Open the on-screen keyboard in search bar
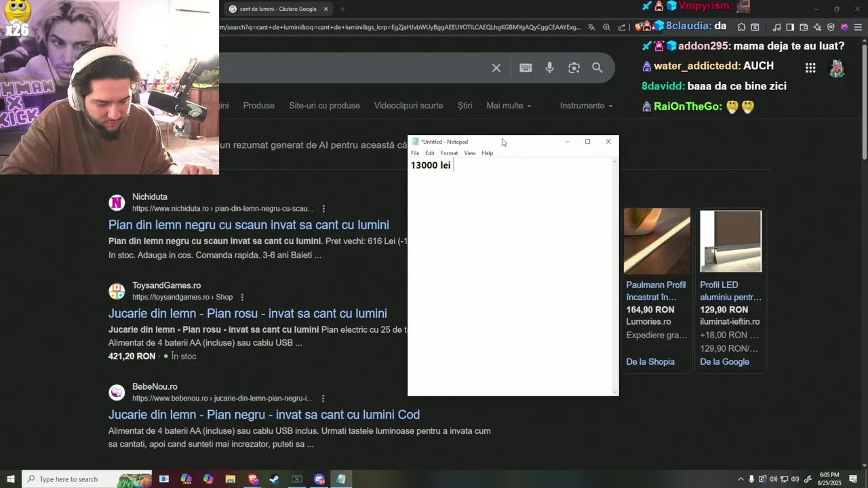 [526, 68]
